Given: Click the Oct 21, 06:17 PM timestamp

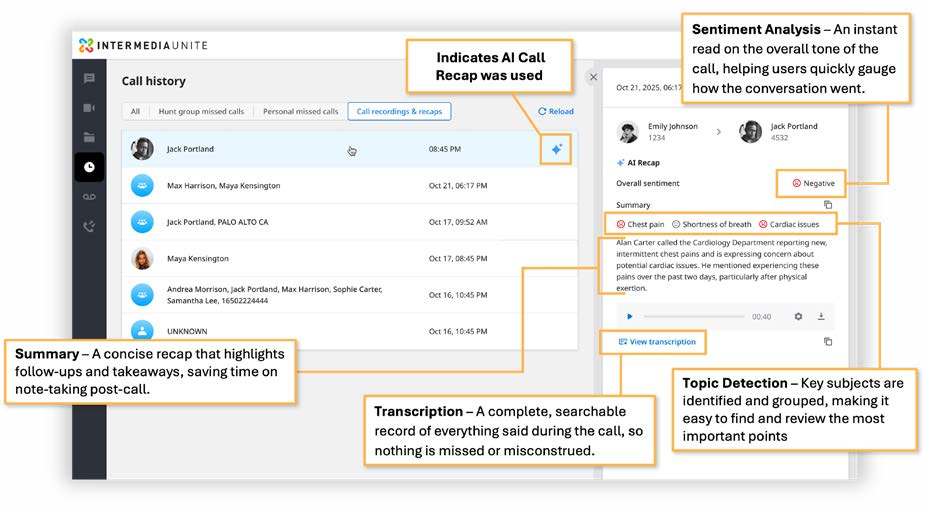Looking at the screenshot, I should [458, 185].
